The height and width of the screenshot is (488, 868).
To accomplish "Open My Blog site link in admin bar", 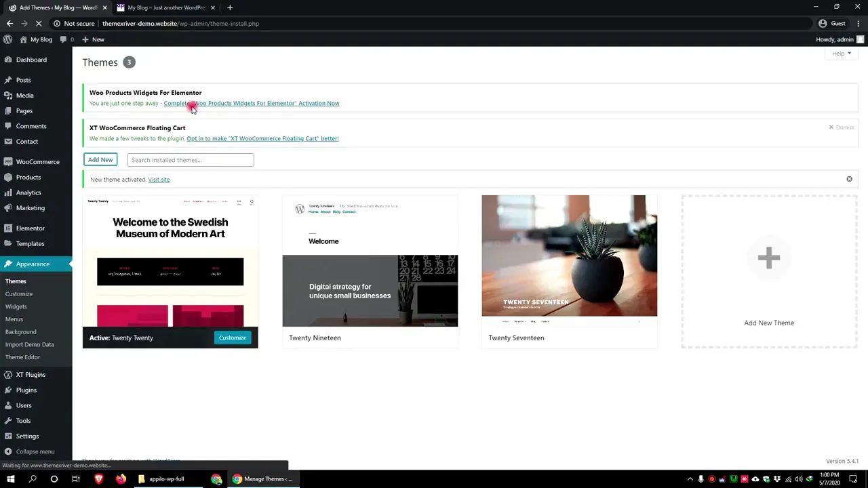I will pyautogui.click(x=36, y=39).
